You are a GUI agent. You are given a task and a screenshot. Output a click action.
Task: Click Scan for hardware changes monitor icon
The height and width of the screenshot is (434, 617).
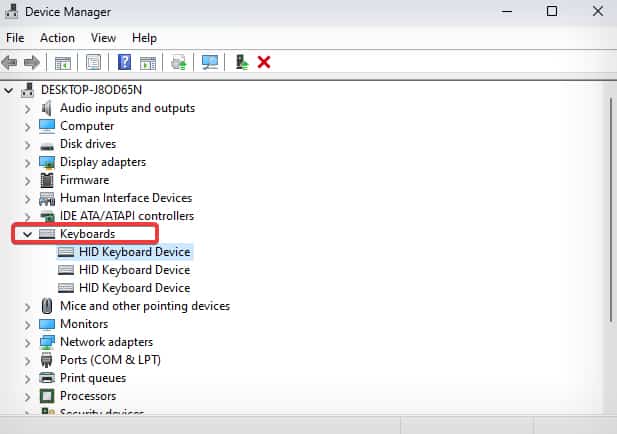[210, 62]
